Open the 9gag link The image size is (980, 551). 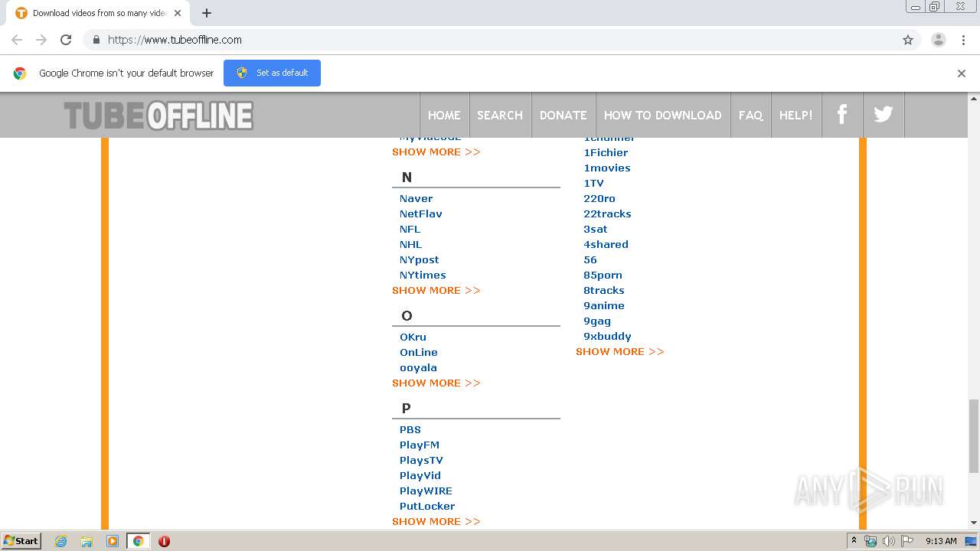pyautogui.click(x=597, y=321)
